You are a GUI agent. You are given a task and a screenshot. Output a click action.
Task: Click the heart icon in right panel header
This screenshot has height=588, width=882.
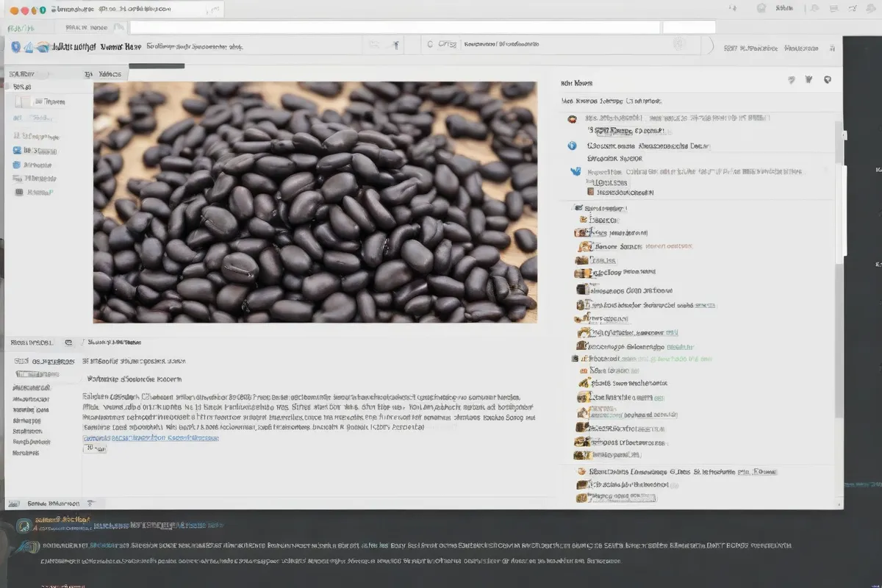[792, 80]
